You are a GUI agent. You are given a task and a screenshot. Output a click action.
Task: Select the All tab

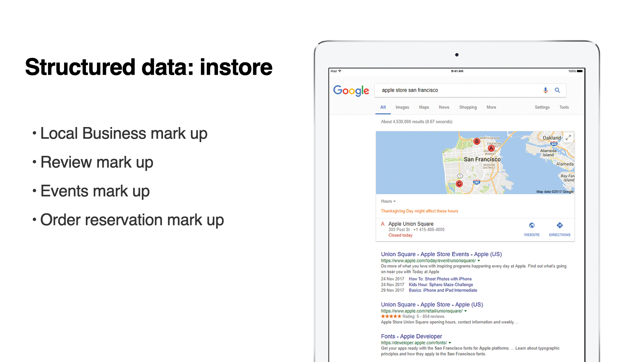[383, 107]
